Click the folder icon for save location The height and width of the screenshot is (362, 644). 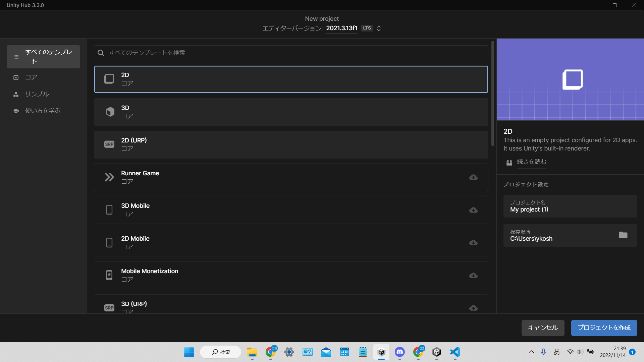pyautogui.click(x=623, y=235)
